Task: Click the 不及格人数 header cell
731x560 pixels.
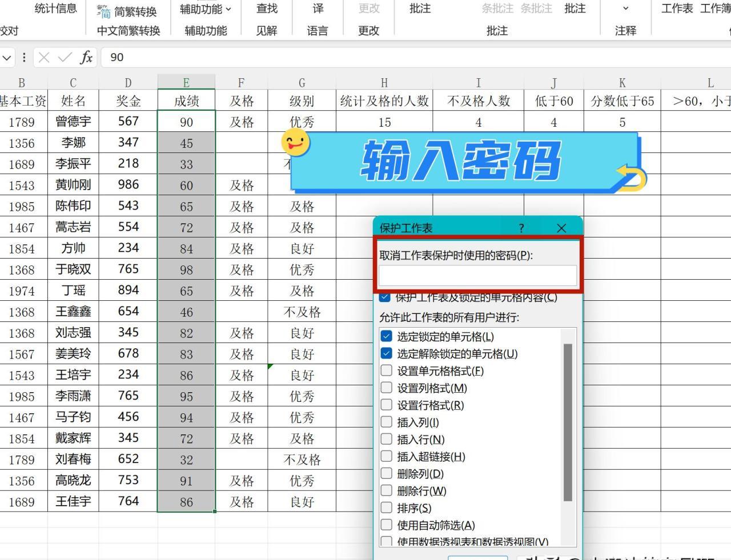Action: (478, 101)
